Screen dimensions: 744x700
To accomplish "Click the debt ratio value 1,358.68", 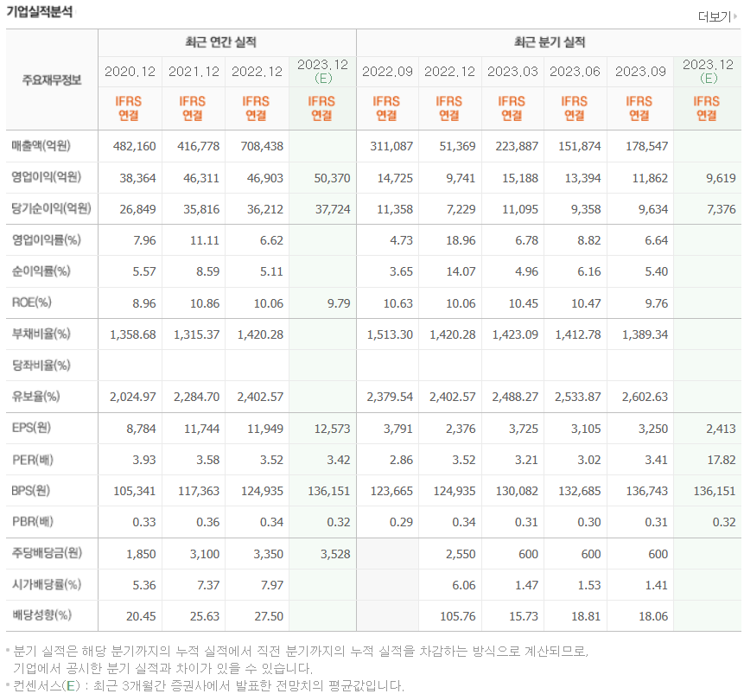I will (x=133, y=334).
